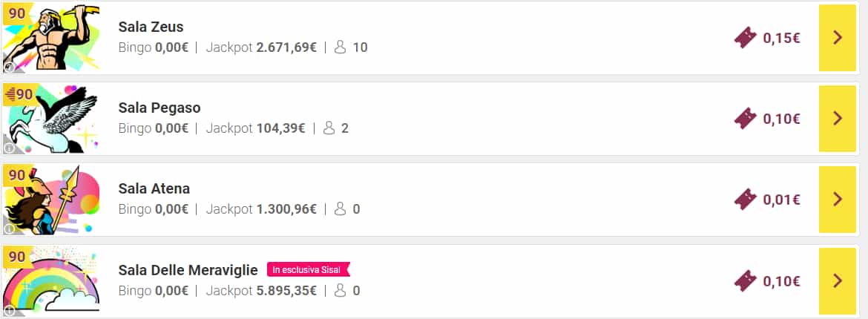Click ticket icon for Sala Delle Meraviglie
868x319 pixels.
click(x=745, y=281)
